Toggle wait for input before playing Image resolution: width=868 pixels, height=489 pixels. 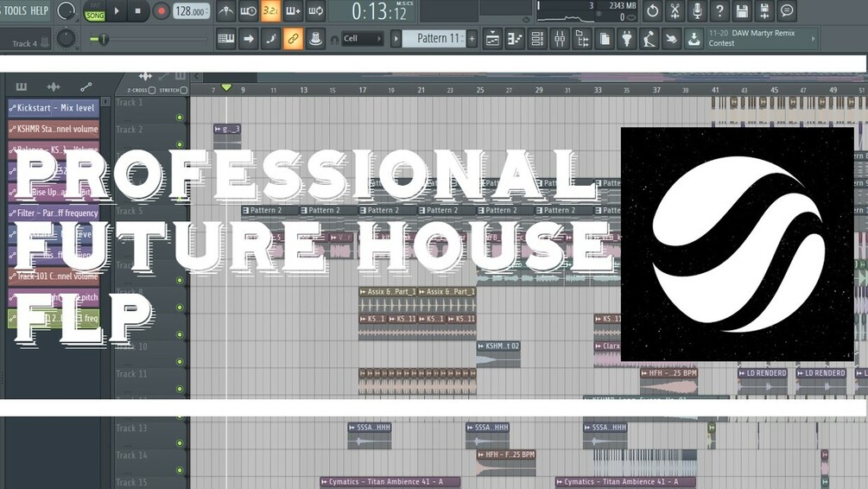click(248, 10)
